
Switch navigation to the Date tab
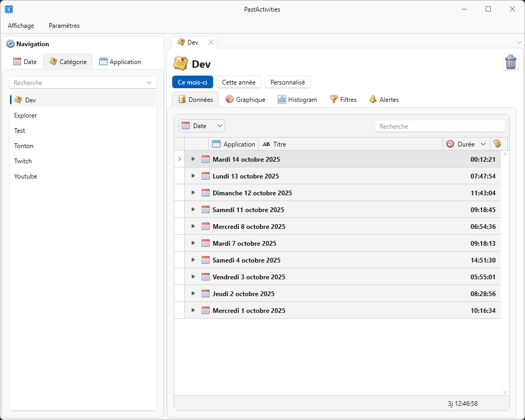pyautogui.click(x=25, y=61)
